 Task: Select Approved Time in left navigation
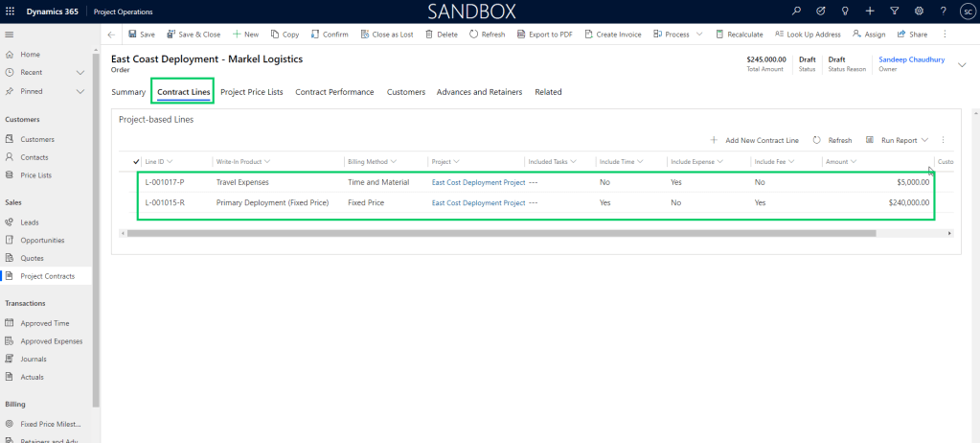pos(44,323)
